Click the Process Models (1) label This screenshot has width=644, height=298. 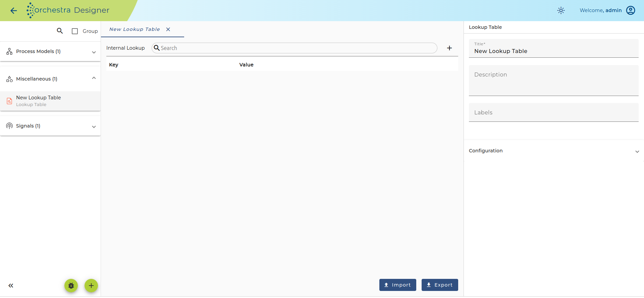(38, 51)
